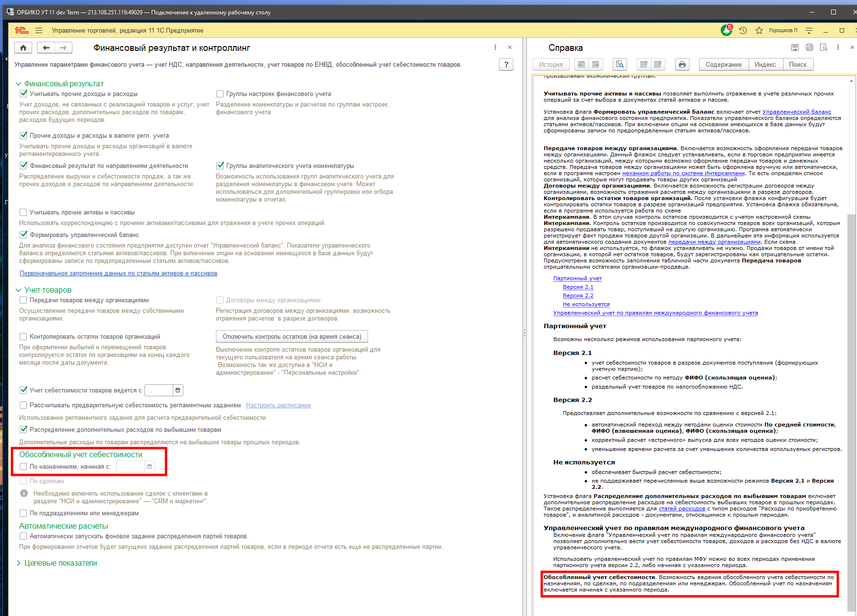This screenshot has height=616, width=857.
Task: Click the 'По назначениям' start date field
Action: pos(130,466)
